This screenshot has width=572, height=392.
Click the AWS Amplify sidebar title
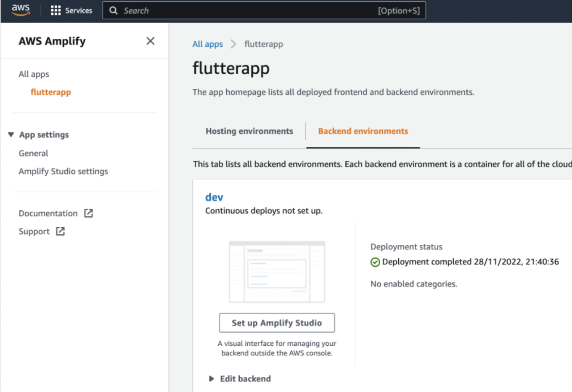click(52, 41)
